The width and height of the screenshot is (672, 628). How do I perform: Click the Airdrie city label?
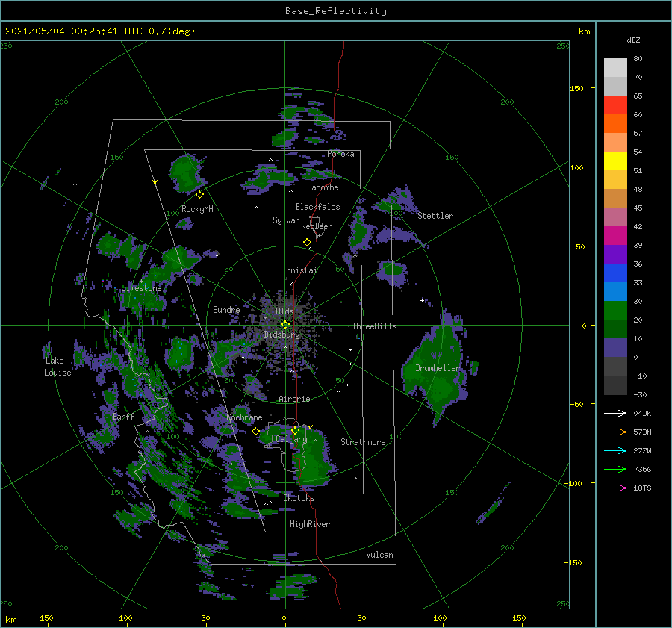coord(294,399)
